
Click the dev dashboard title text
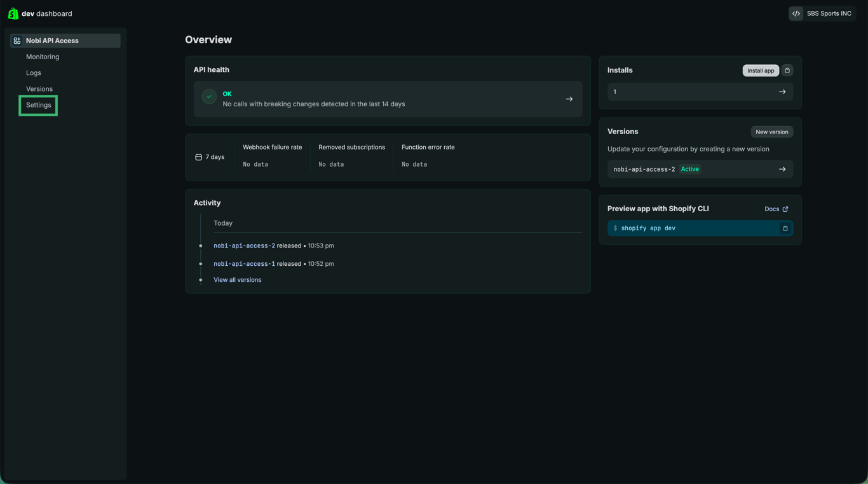47,13
